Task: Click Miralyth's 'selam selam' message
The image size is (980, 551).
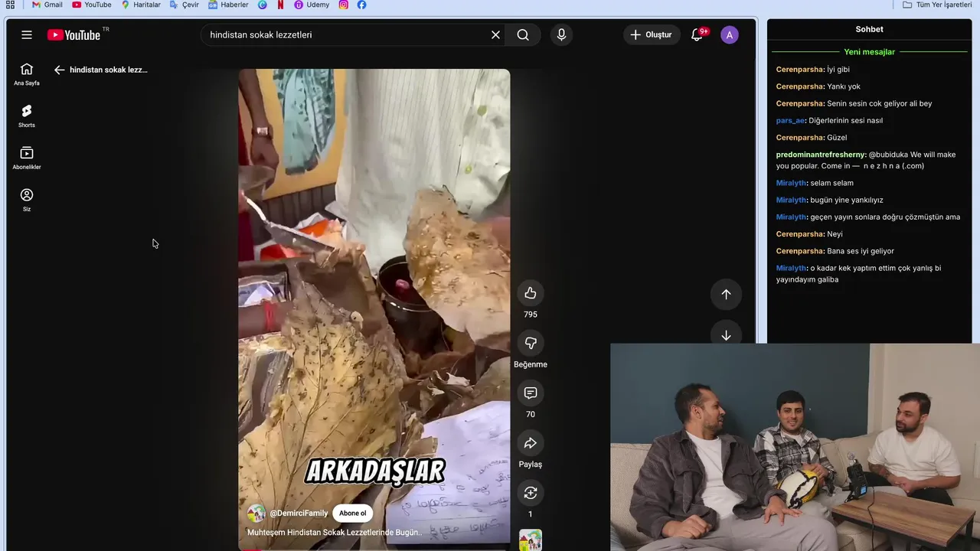Action: click(831, 183)
